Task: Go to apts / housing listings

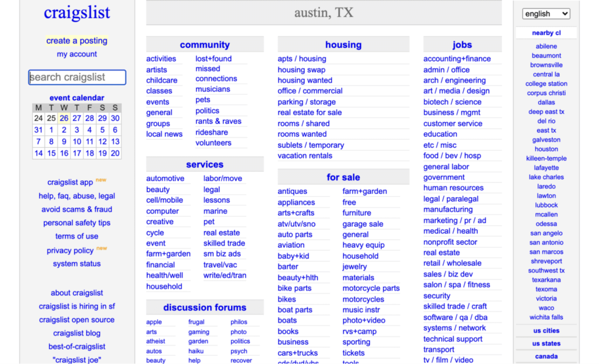Action: point(302,59)
